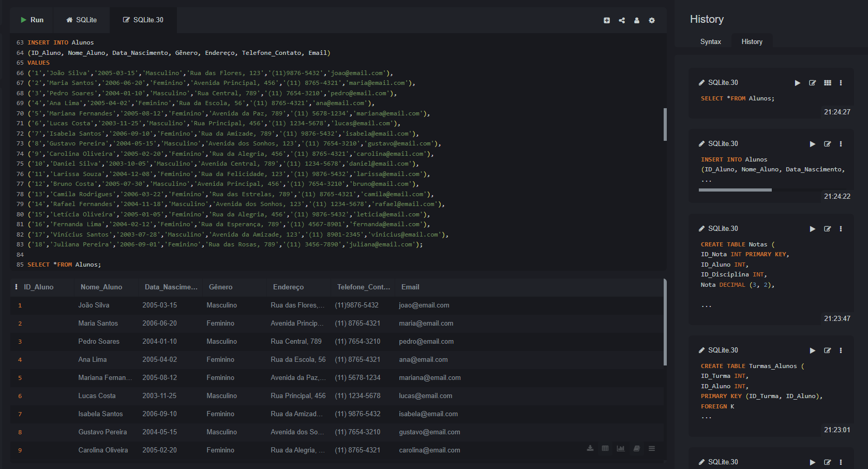
Task: Replay the SELECT FROM Alunos history query
Action: click(798, 83)
